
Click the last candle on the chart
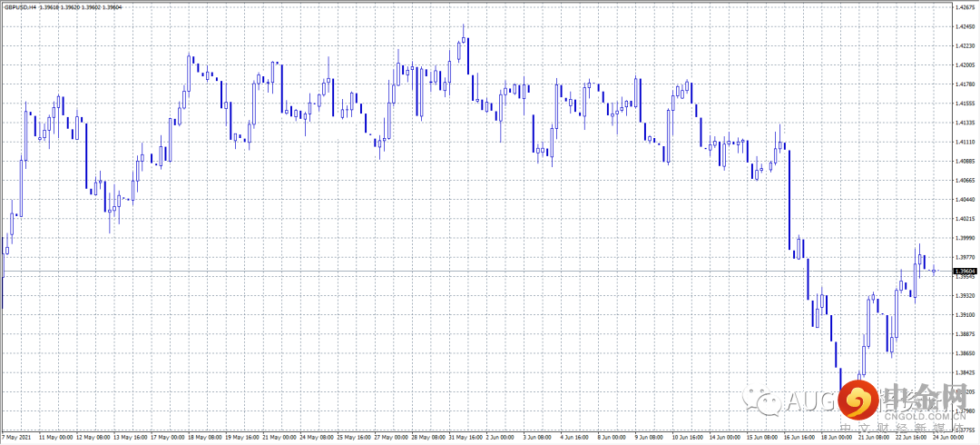[934, 270]
